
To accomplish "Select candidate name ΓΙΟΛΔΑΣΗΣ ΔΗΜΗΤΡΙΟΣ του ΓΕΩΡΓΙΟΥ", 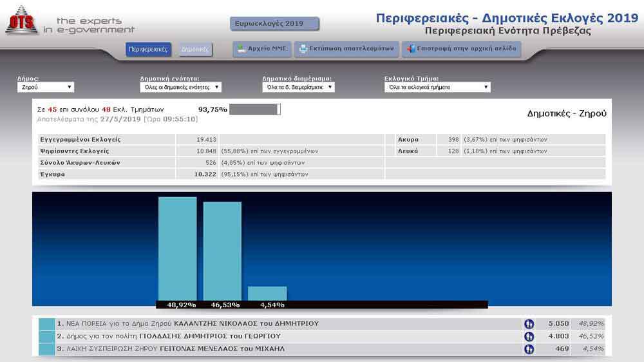I will coord(210,336).
